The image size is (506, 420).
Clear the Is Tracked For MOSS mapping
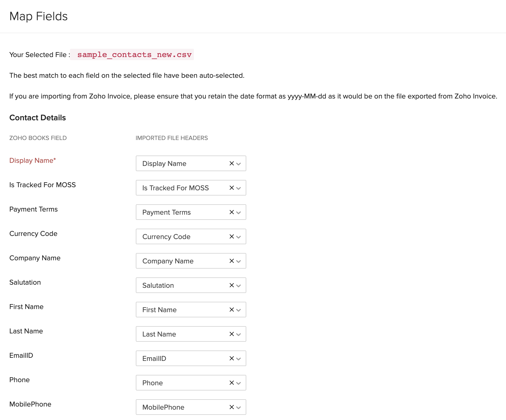pos(231,188)
